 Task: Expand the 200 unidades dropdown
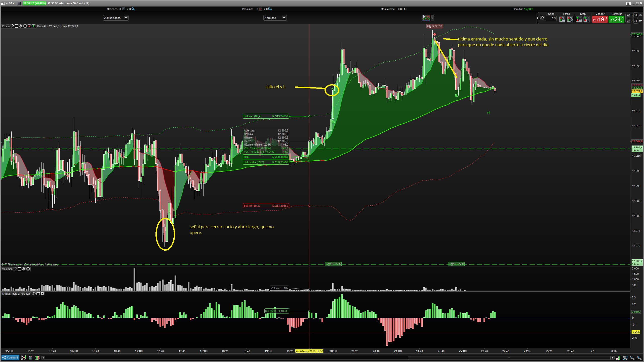[126, 18]
